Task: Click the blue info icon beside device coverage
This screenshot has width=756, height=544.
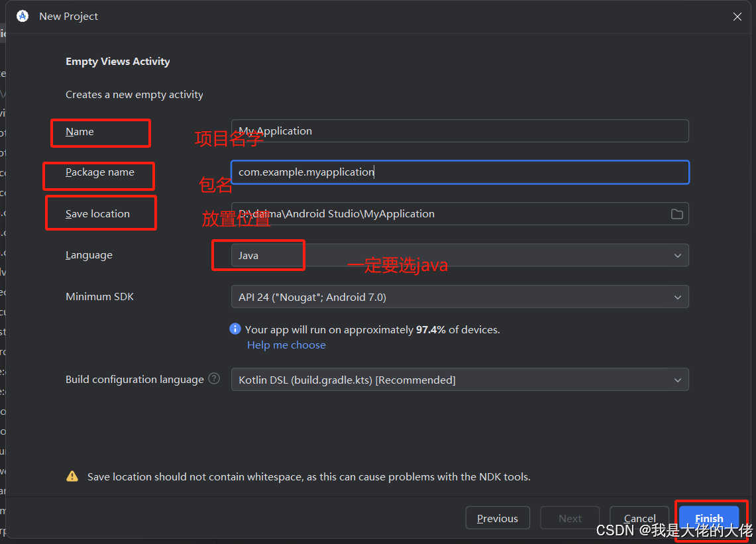Action: point(235,329)
